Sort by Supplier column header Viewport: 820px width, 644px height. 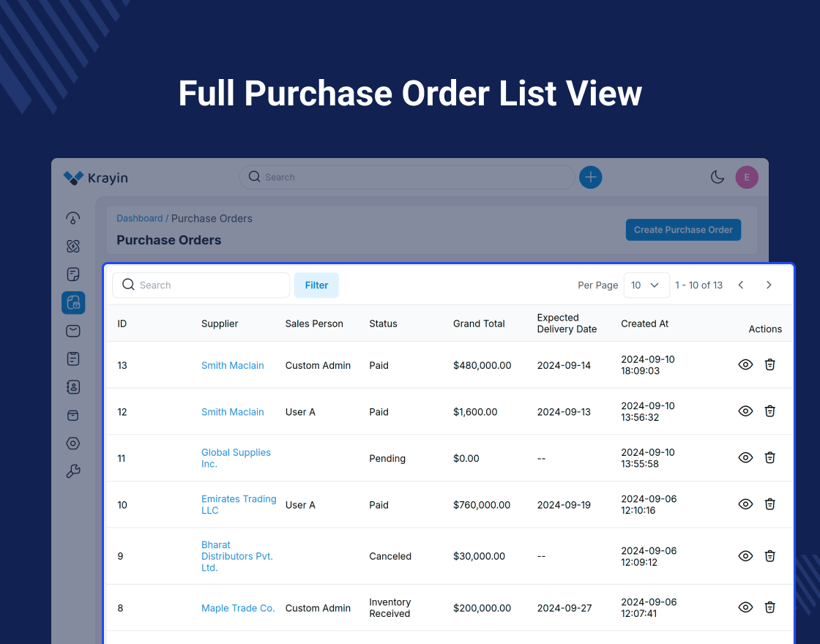click(x=220, y=323)
